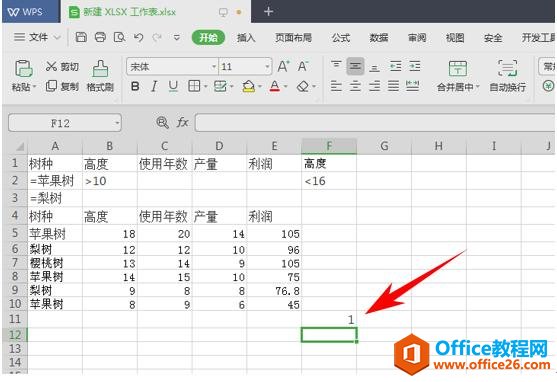
Task: Switch to the 公式 ribbon tab
Action: (341, 37)
